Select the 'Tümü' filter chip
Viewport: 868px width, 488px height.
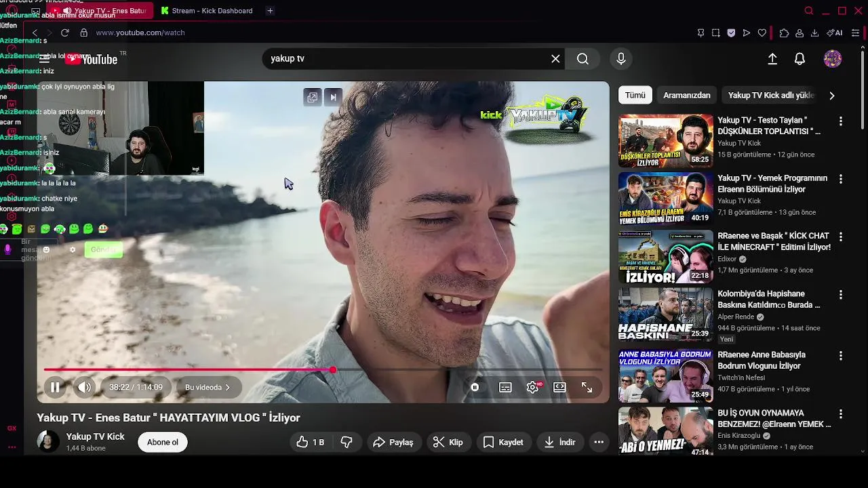[635, 95]
